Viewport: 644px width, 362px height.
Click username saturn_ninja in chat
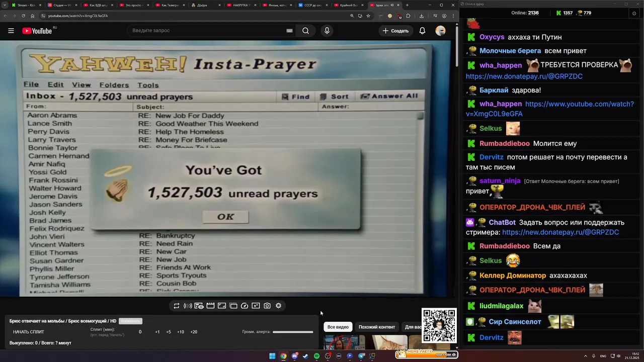500,181
